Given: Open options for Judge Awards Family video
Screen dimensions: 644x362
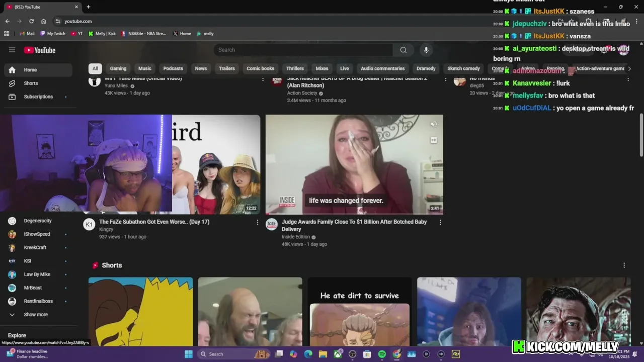Looking at the screenshot, I should coord(440,222).
